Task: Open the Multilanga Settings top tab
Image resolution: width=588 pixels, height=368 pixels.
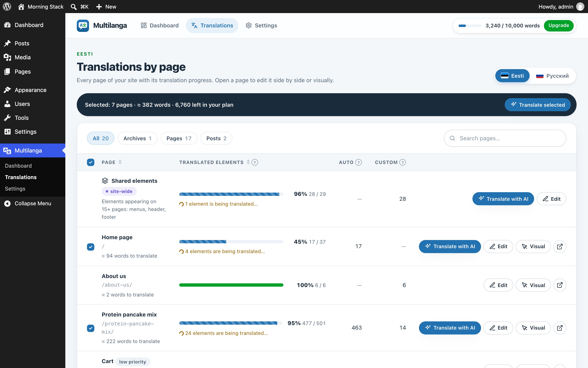Action: pos(261,26)
